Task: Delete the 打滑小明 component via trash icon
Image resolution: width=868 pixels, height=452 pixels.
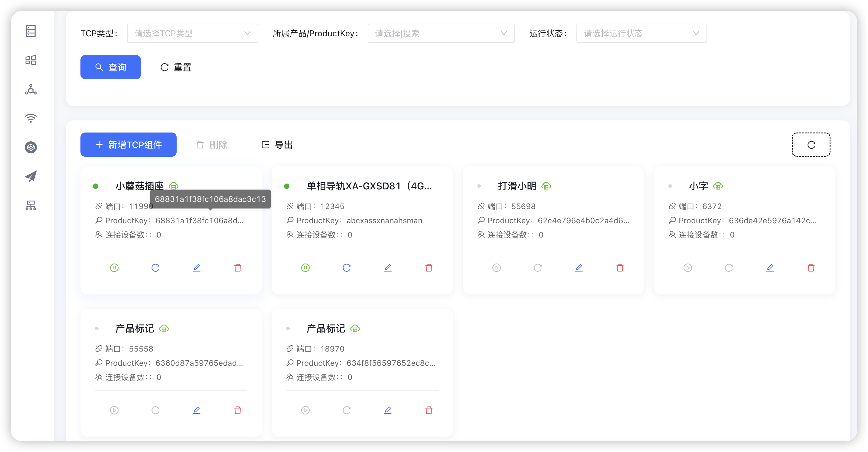Action: [x=620, y=268]
